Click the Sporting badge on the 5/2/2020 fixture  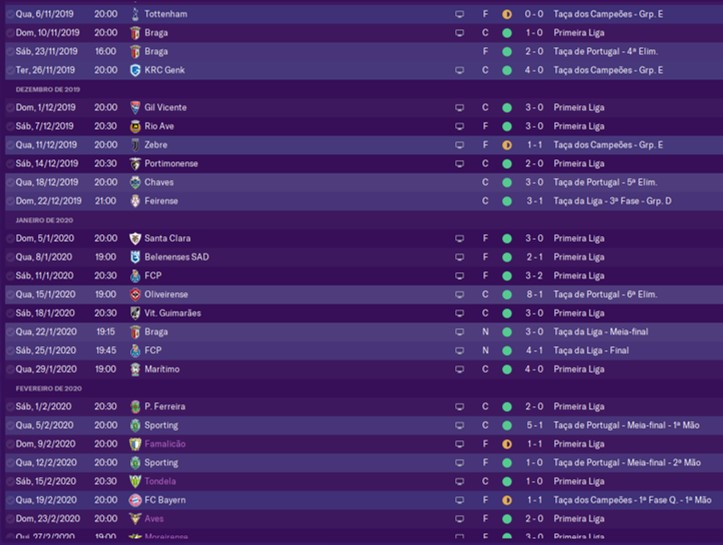click(136, 425)
